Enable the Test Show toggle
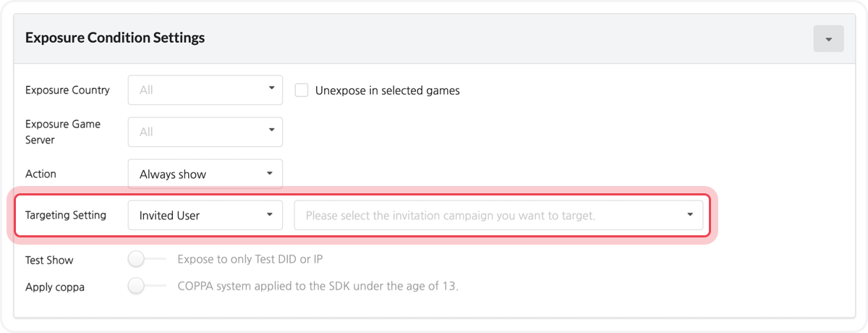This screenshot has width=868, height=333. [147, 259]
